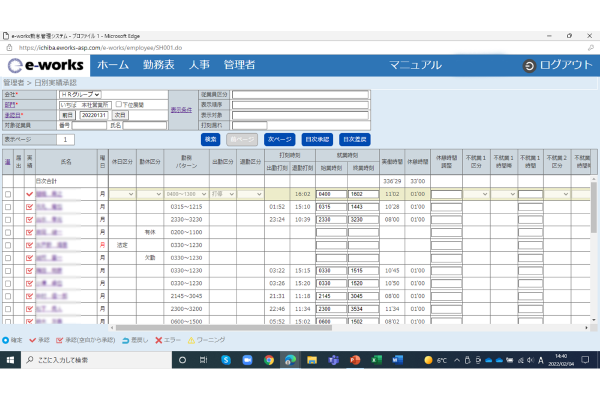Image resolution: width=600 pixels, height=400 pixels.
Task: Click the Microsoft Edge taskbar icon
Action: tap(290, 360)
